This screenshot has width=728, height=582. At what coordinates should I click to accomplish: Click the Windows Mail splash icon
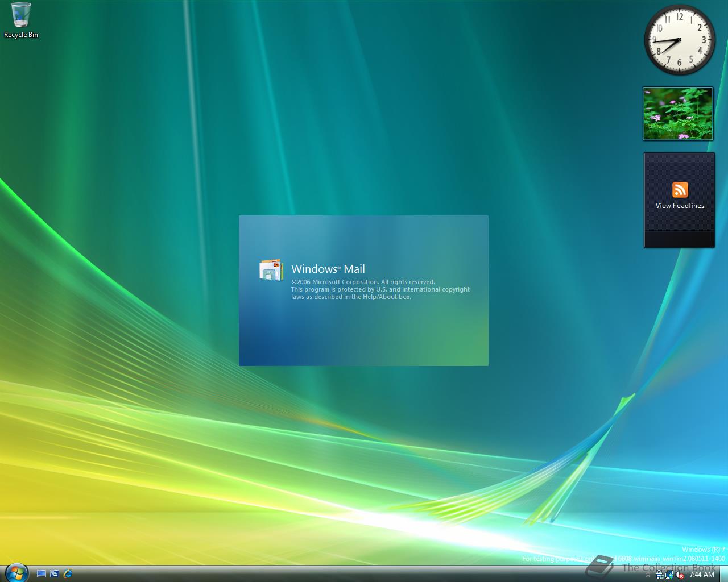click(x=271, y=270)
